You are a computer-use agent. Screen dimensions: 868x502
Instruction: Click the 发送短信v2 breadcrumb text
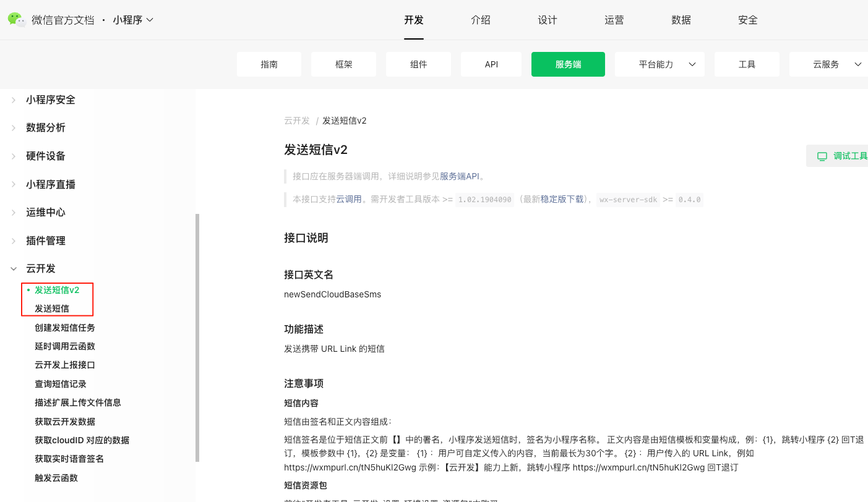345,121
